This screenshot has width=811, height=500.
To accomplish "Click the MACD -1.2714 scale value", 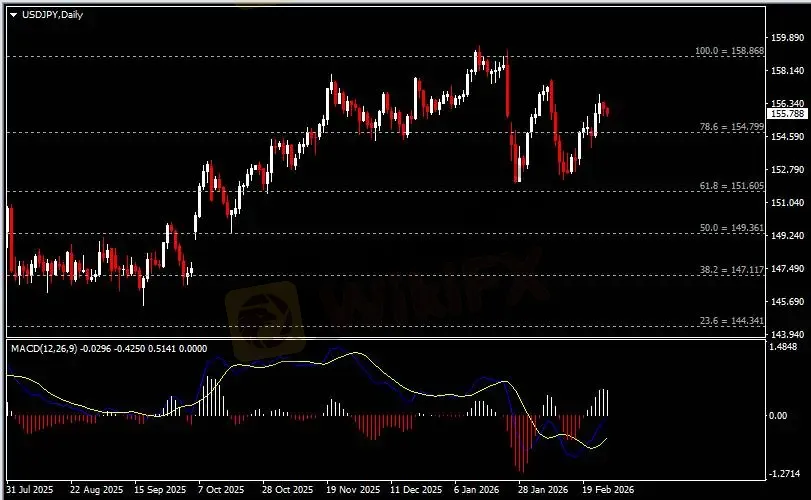I will point(787,473).
